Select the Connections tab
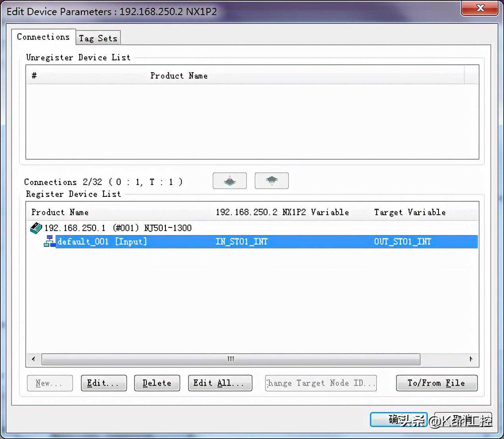The image size is (504, 439). coord(43,37)
